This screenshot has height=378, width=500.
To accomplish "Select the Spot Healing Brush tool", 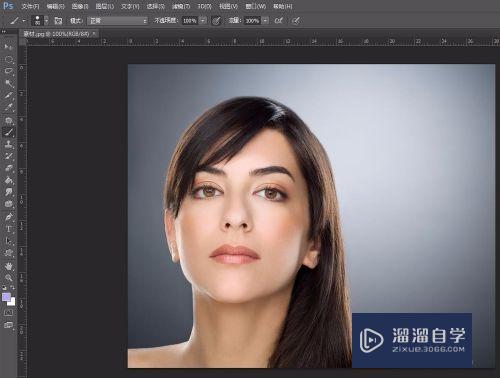I will pyautogui.click(x=9, y=120).
